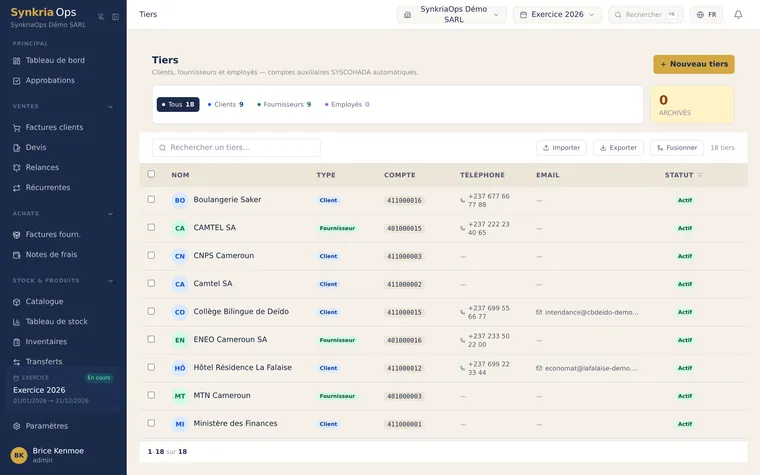Click the Fournisseur badge for MTN Cameroun
Image resolution: width=760 pixels, height=475 pixels.
pyautogui.click(x=337, y=396)
